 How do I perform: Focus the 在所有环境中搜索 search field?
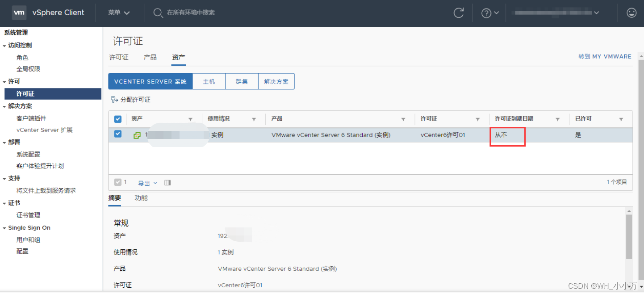tap(191, 13)
